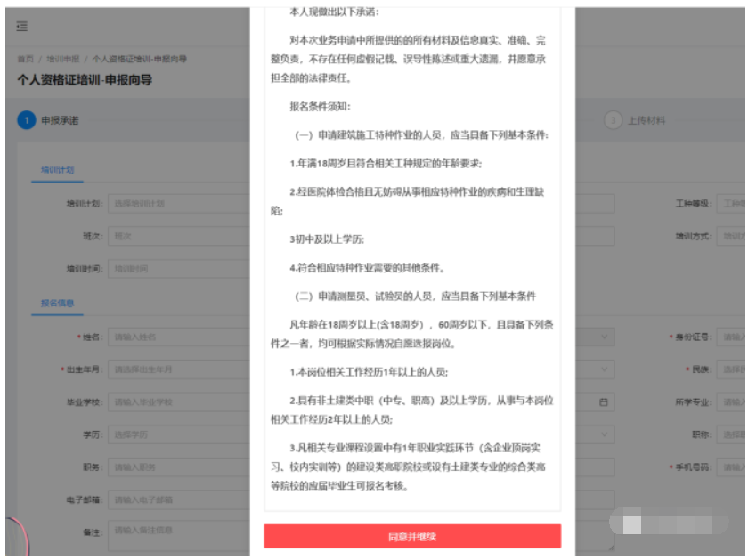Switch to the 报名信息 section tab
Screen dimensions: 748x560
pos(57,304)
